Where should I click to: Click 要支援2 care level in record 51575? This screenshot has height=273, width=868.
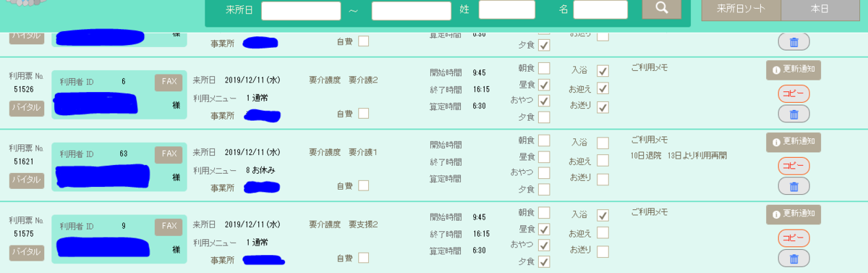(x=363, y=224)
